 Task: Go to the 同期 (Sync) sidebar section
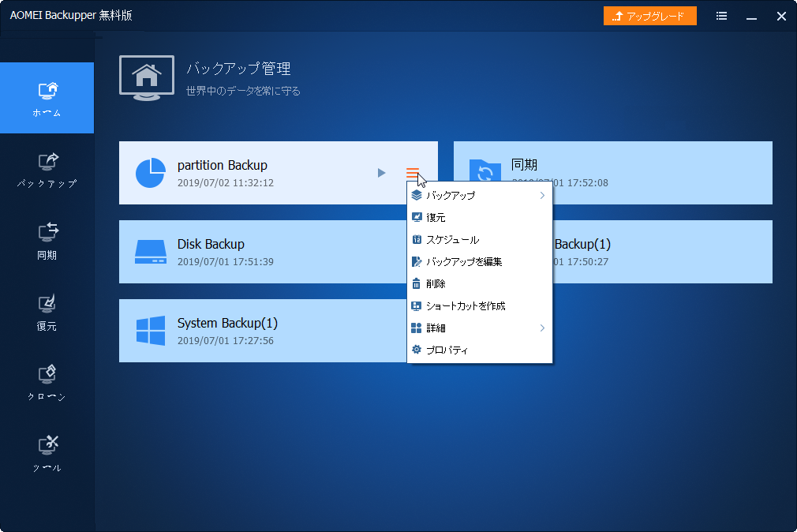click(47, 241)
